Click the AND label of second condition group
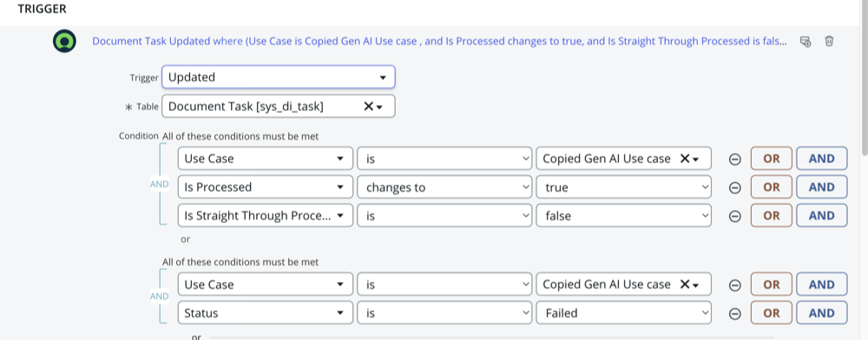868x340 pixels. (x=160, y=297)
